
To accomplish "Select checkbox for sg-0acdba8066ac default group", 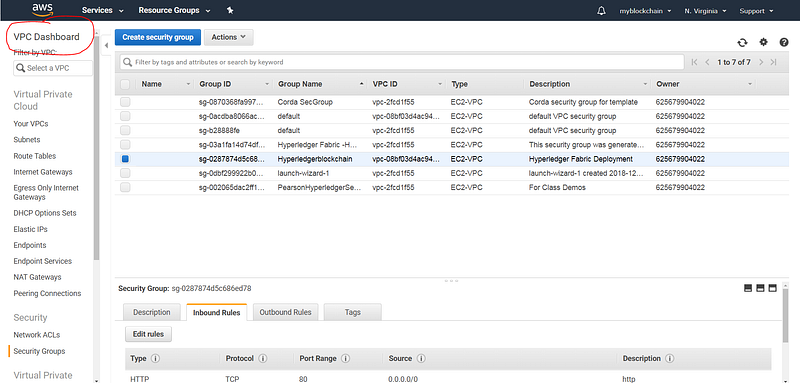I will click(x=125, y=116).
